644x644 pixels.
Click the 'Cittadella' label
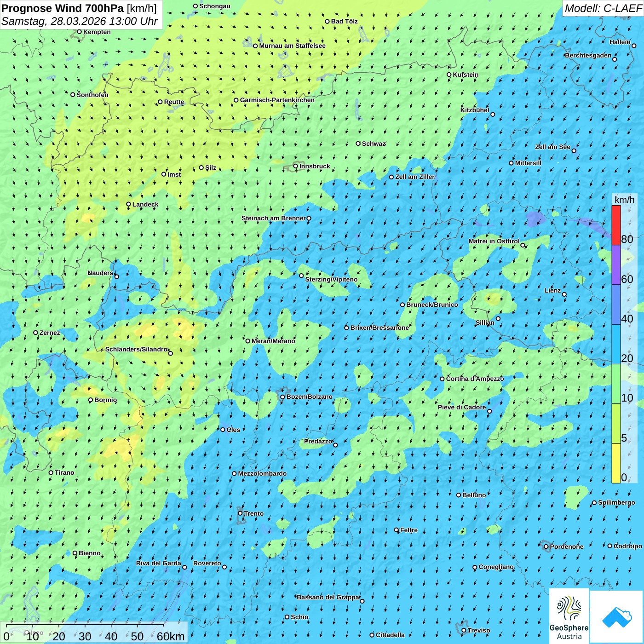391,635
